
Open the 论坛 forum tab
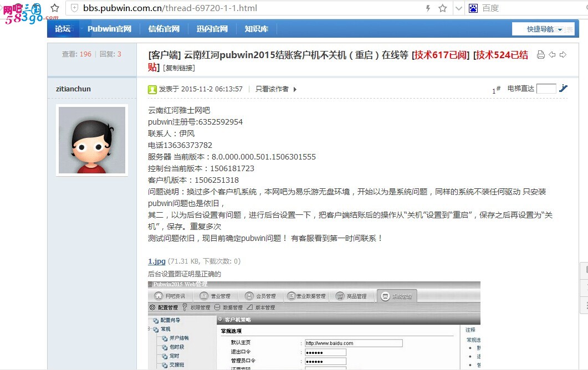tap(63, 29)
